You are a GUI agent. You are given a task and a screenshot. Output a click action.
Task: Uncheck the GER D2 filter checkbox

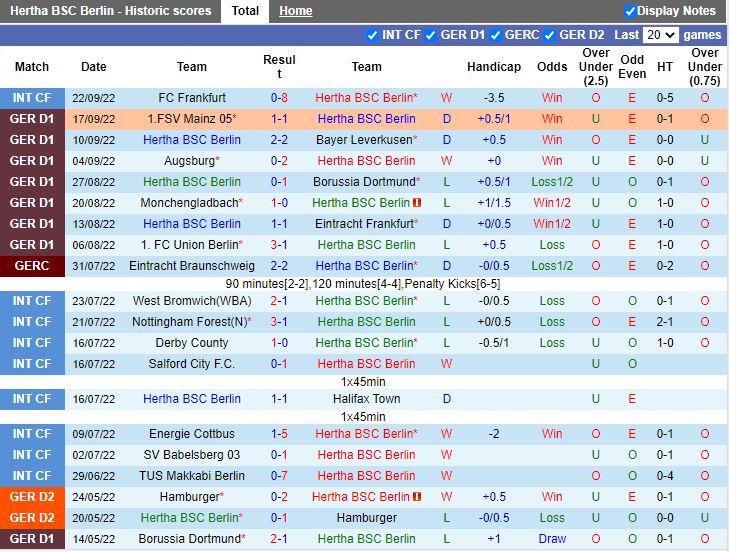[x=550, y=35]
